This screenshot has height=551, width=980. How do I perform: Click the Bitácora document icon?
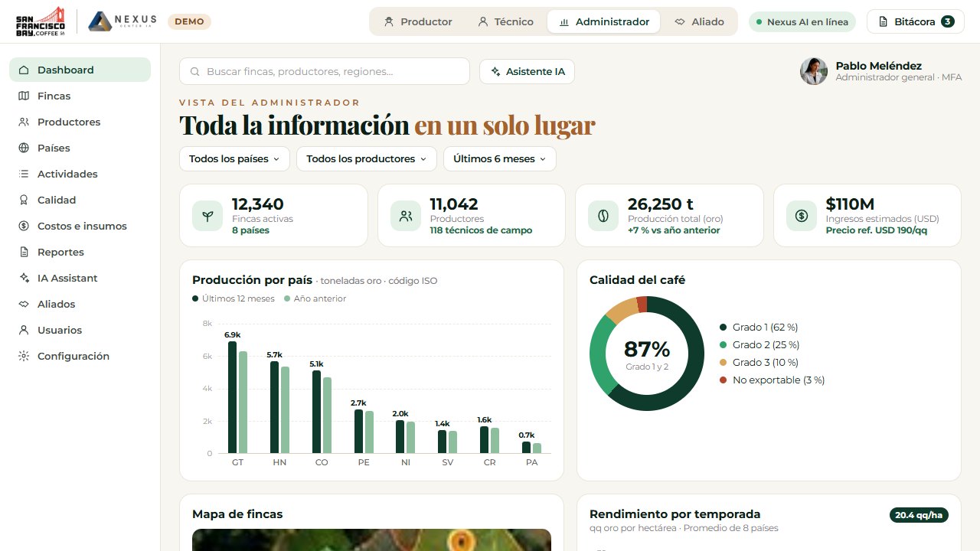883,21
